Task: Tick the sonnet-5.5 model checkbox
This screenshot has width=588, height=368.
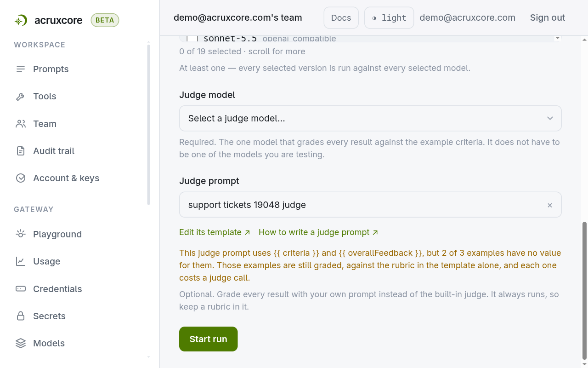Action: [192, 39]
